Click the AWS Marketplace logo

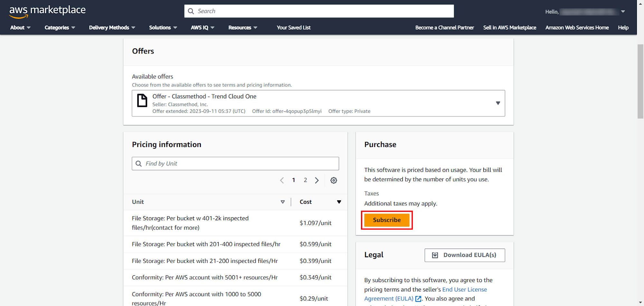click(x=47, y=12)
